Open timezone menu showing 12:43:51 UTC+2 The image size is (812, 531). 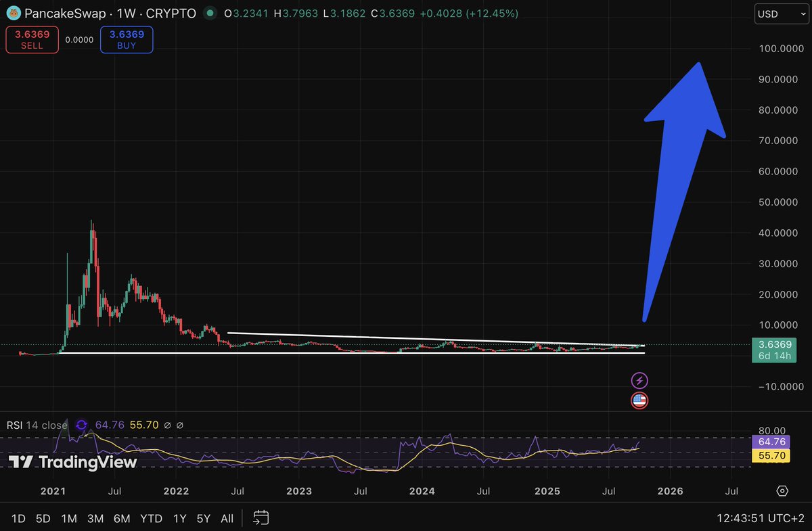pos(760,519)
